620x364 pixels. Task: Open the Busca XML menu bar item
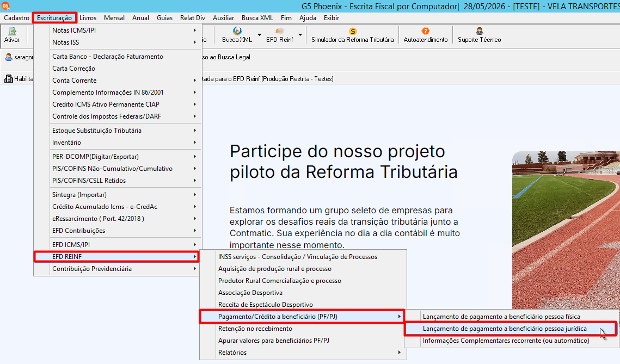[x=257, y=18]
